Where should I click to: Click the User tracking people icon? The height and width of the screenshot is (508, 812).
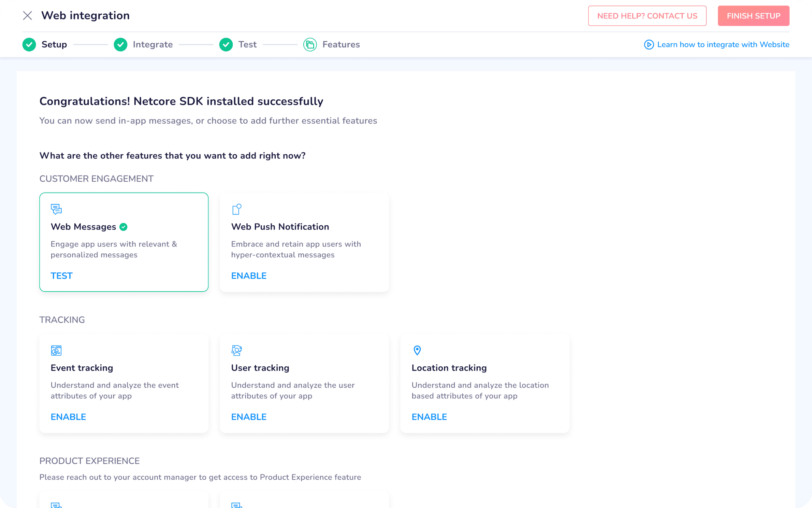[236, 350]
